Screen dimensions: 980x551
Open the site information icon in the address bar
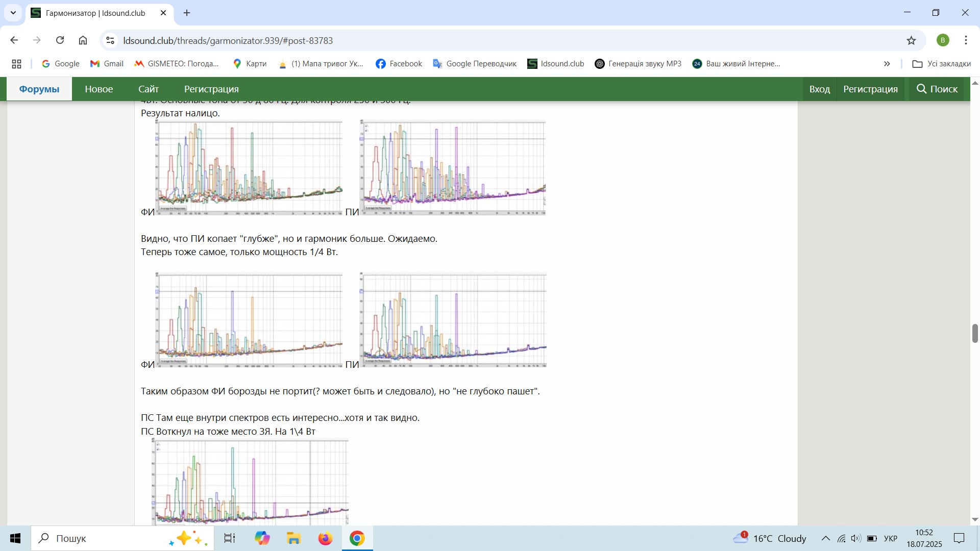[x=110, y=40]
